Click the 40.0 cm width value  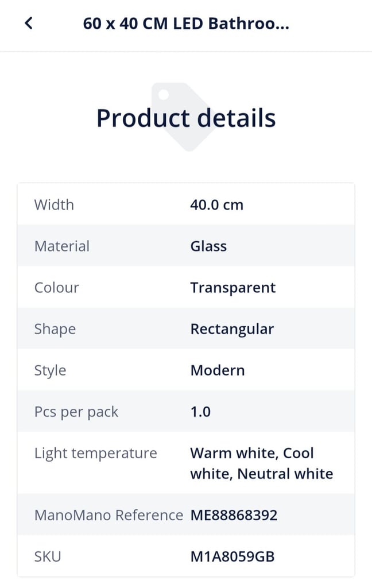(x=217, y=205)
